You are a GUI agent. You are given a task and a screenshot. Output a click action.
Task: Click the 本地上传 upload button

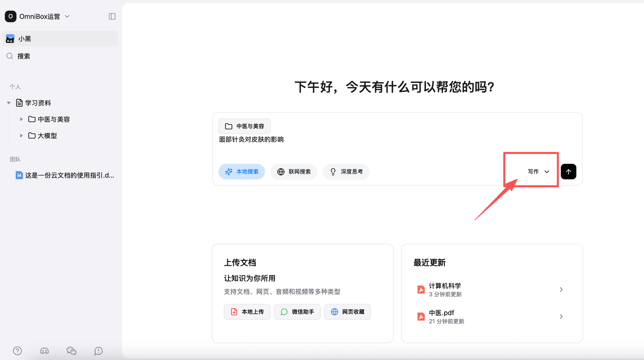coord(247,312)
